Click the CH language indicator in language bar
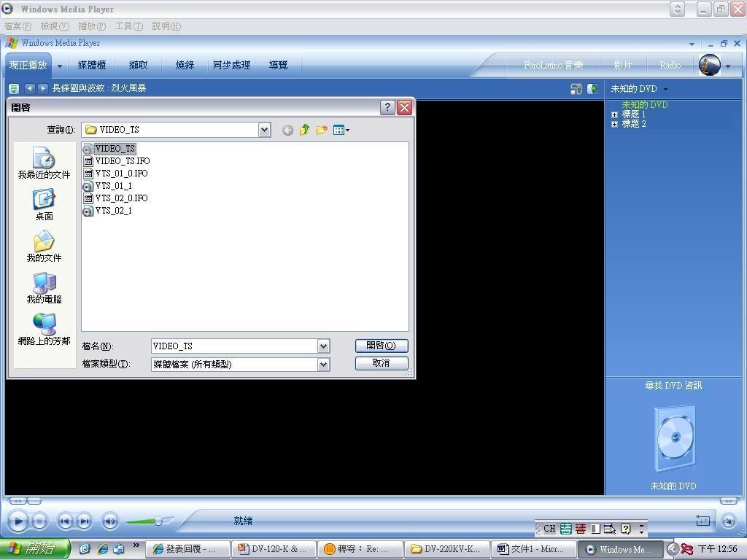The image size is (747, 560). [549, 529]
